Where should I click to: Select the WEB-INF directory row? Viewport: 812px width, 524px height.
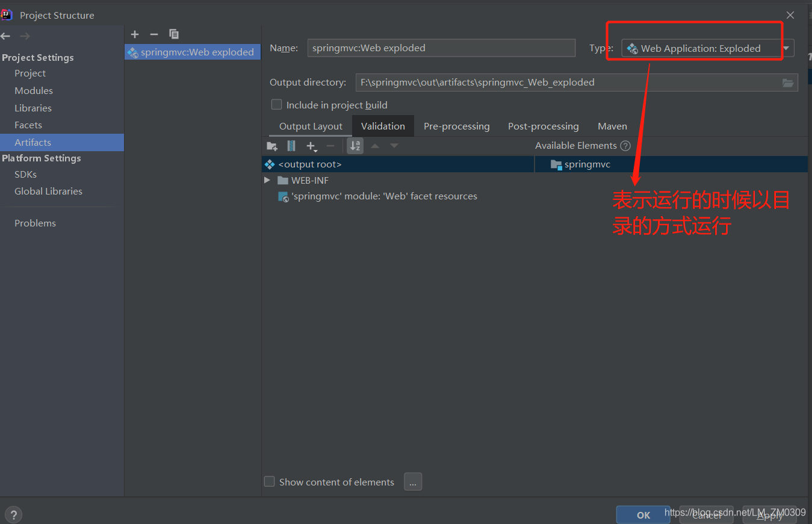click(398, 180)
